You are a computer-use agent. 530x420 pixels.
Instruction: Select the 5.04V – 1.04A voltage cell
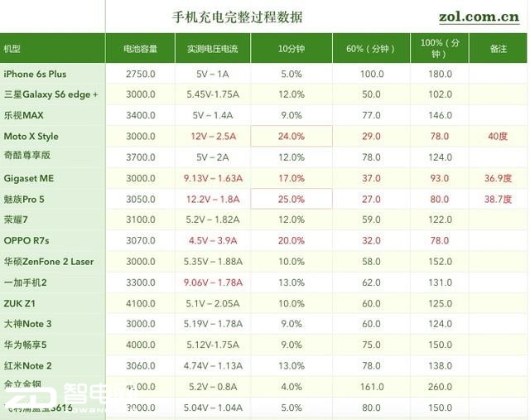click(x=213, y=408)
